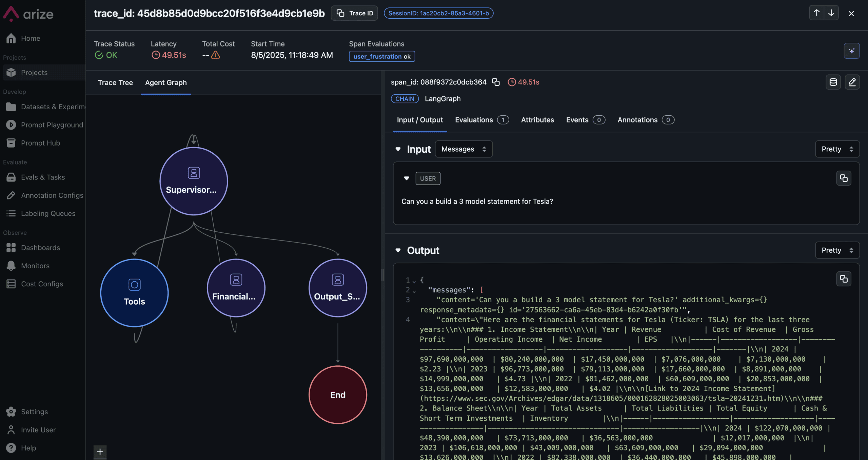868x460 pixels.
Task: Open the Messages format dropdown
Action: click(463, 149)
